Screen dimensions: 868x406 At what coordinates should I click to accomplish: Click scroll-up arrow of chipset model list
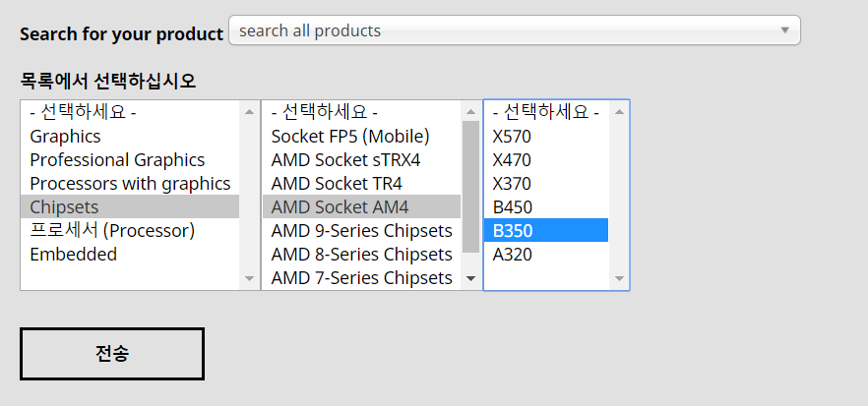pos(619,112)
